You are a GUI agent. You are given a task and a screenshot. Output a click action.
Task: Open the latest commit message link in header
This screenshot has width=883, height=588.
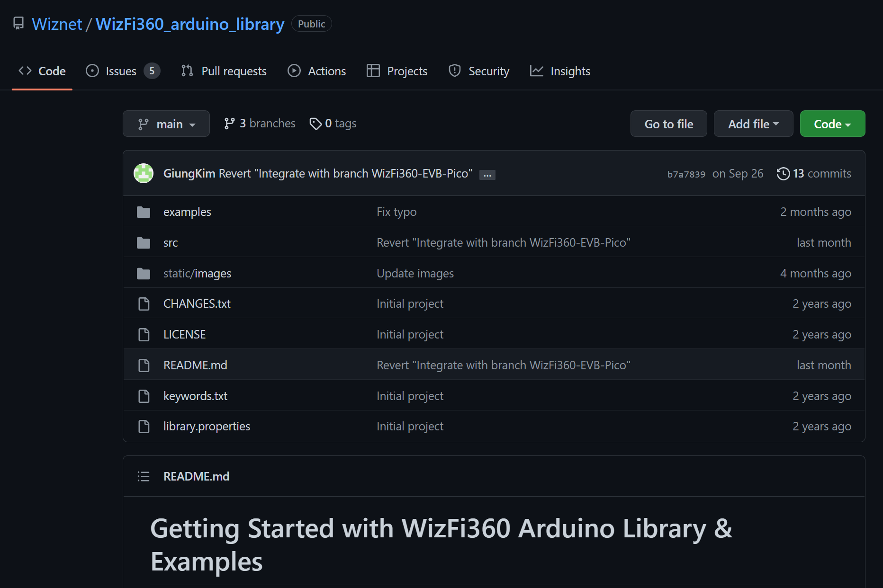[345, 174]
